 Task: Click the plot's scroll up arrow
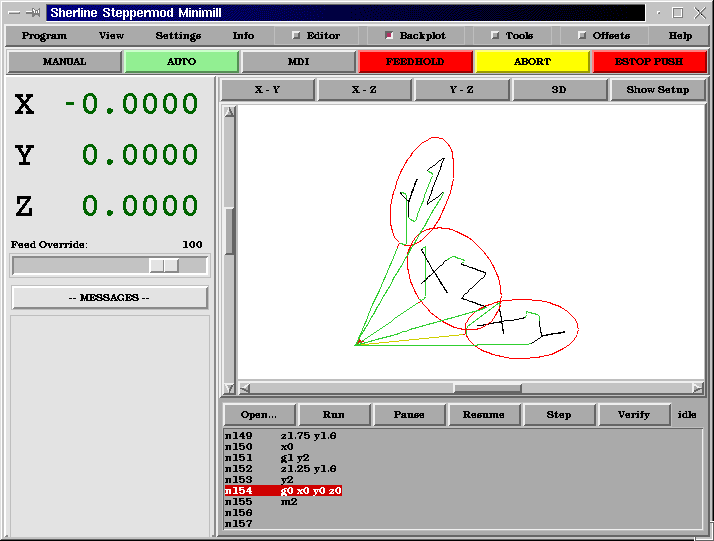click(229, 112)
